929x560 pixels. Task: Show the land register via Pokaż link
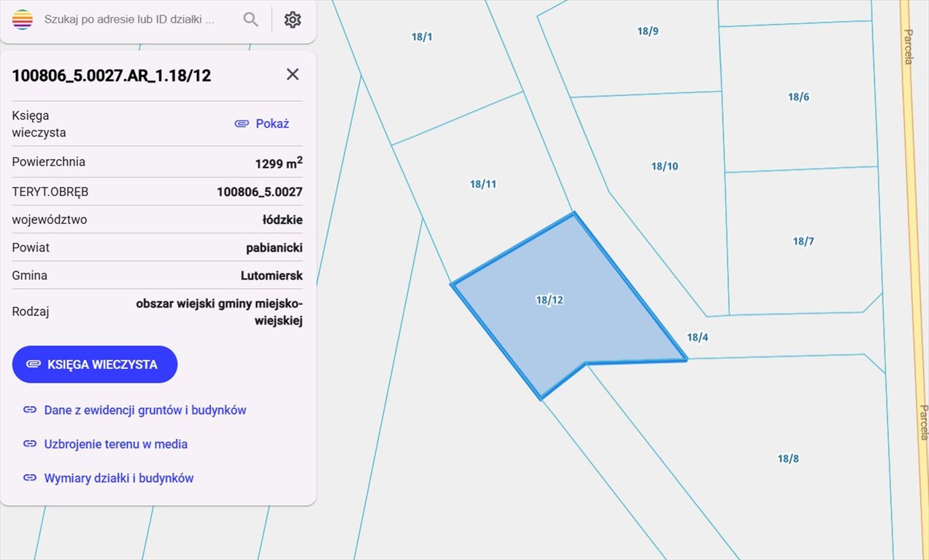point(272,124)
